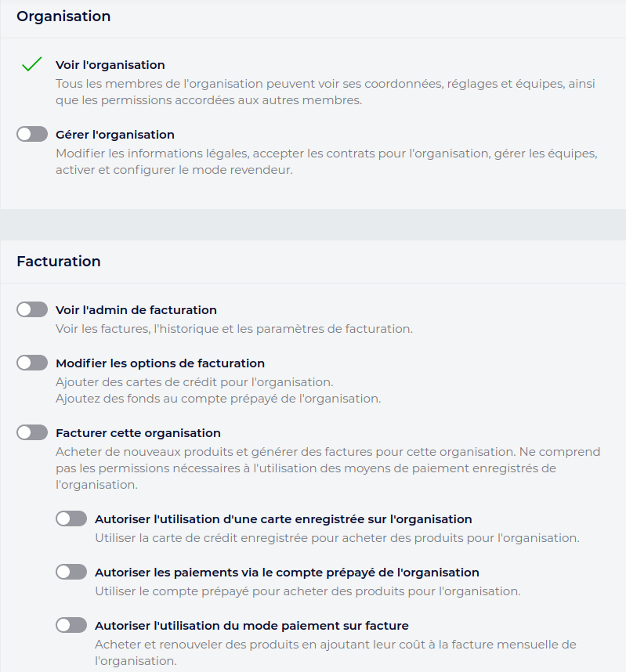Screen dimensions: 626x672
Task: Enable the Gérer l'organisation toggle
Action: (x=32, y=135)
